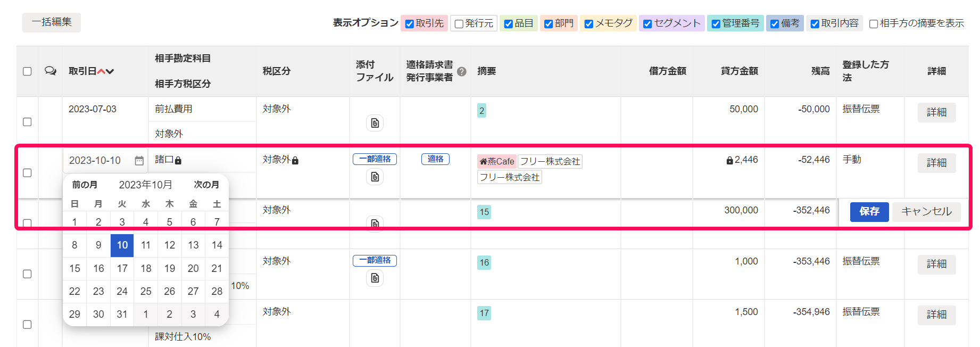
Task: Pick October 14 in the calendar
Action: [217, 245]
